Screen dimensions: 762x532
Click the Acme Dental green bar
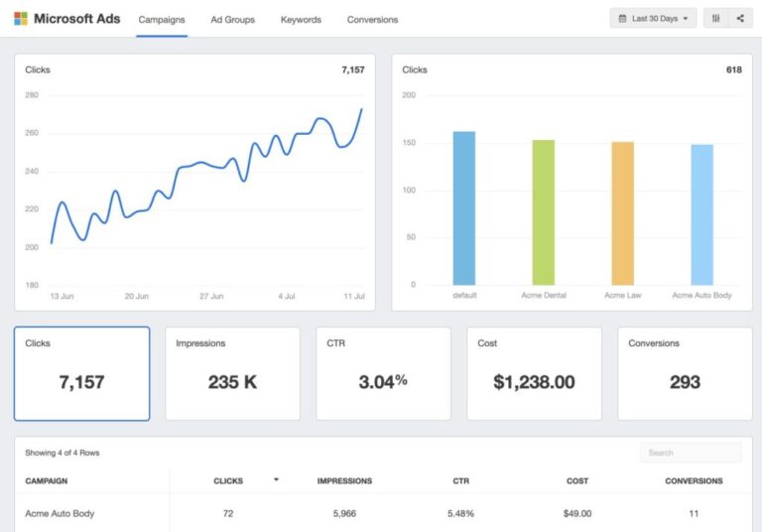[x=544, y=212]
